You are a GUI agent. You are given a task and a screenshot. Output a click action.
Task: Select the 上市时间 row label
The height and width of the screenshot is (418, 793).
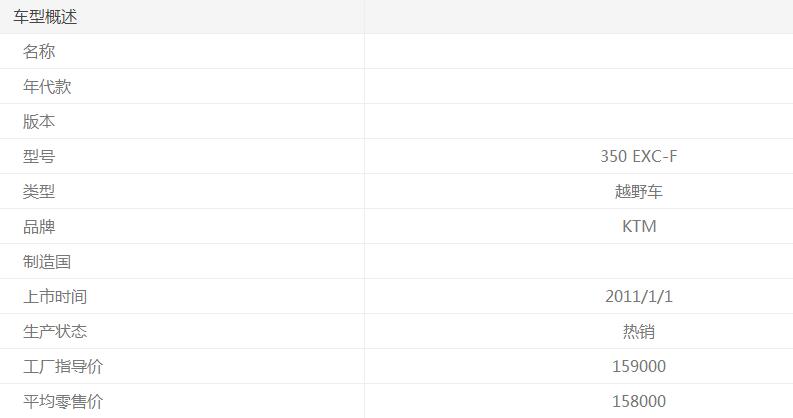point(55,297)
